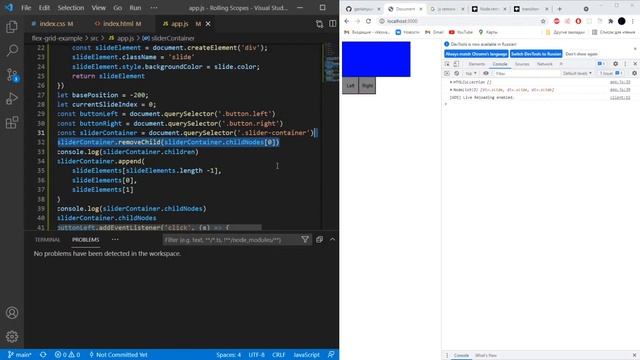Open DevTools settings gear in the tab bar
This screenshot has width=640, height=360.
click(616, 64)
